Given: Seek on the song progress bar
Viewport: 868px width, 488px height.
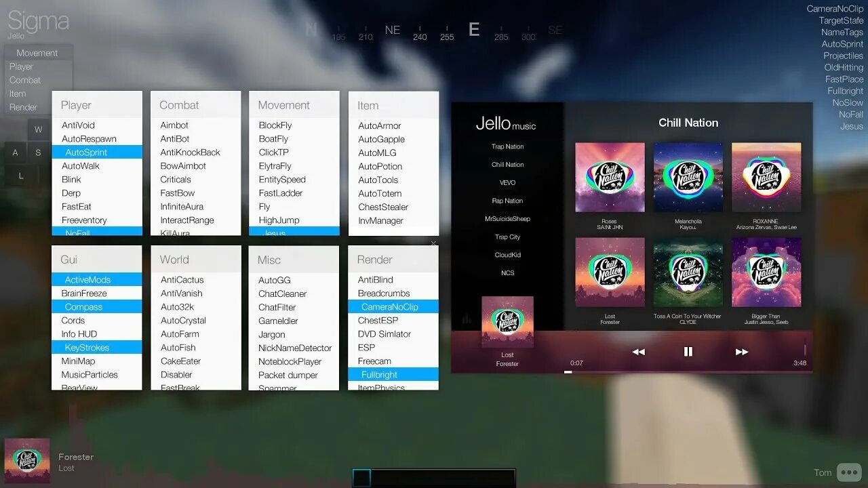Looking at the screenshot, I should [x=688, y=371].
